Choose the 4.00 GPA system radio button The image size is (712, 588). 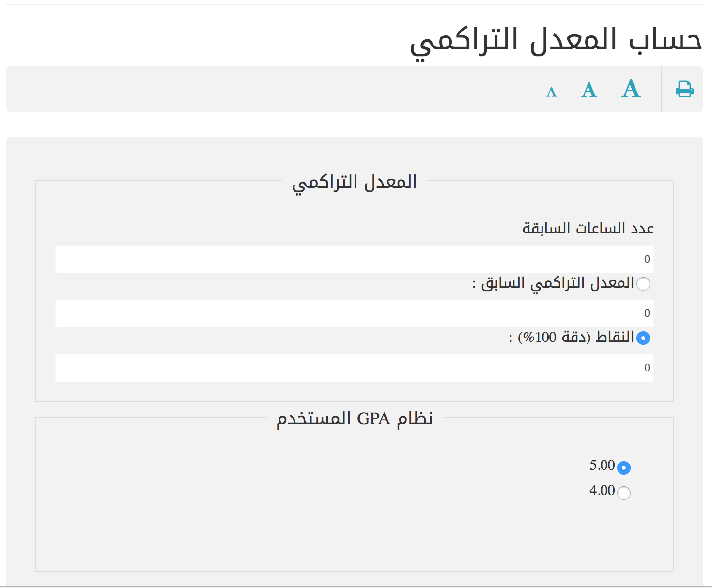point(624,493)
